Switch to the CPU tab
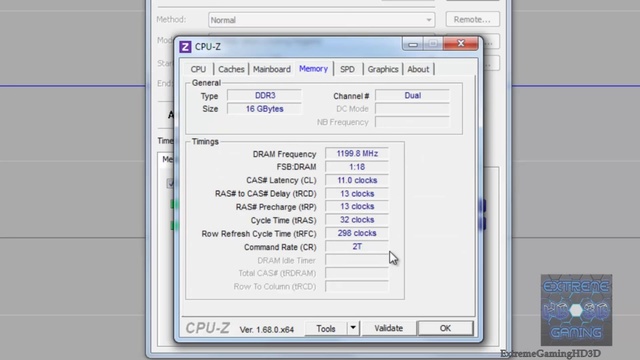640x360 pixels. pos(198,69)
